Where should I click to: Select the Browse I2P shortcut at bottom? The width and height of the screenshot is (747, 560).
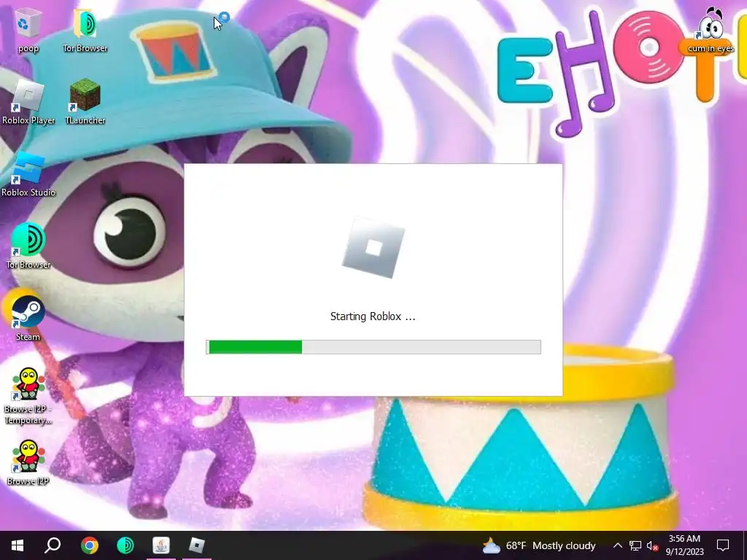click(28, 463)
